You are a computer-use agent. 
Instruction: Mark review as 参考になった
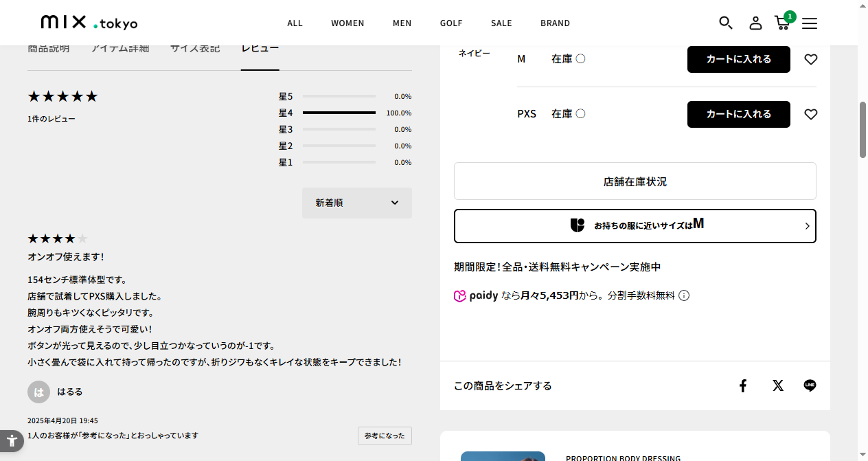(x=385, y=436)
